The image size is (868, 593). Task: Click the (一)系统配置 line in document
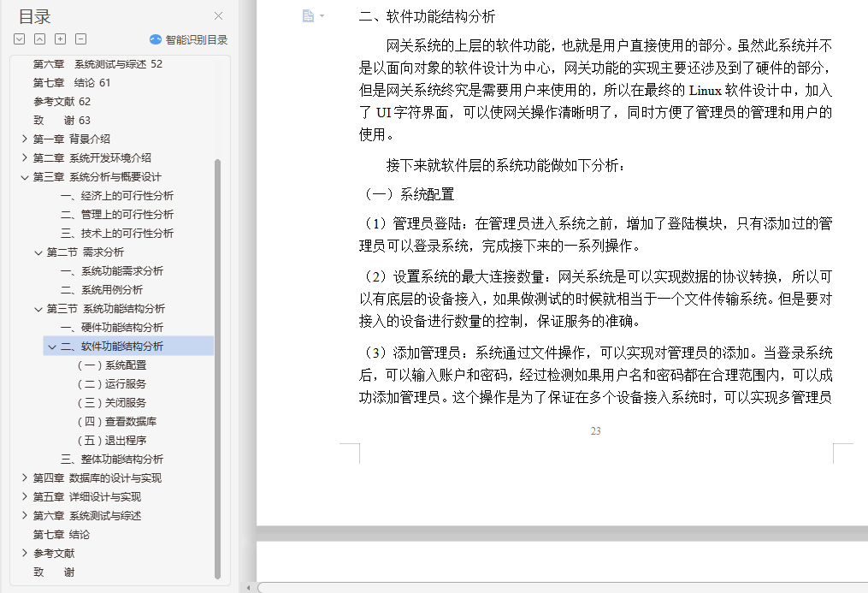coord(407,194)
